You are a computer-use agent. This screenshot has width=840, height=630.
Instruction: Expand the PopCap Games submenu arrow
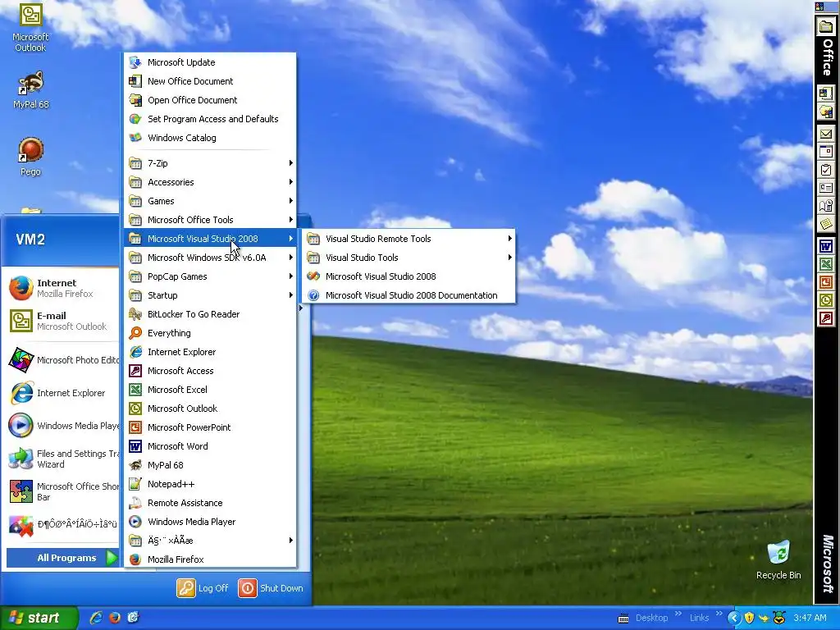pyautogui.click(x=291, y=276)
